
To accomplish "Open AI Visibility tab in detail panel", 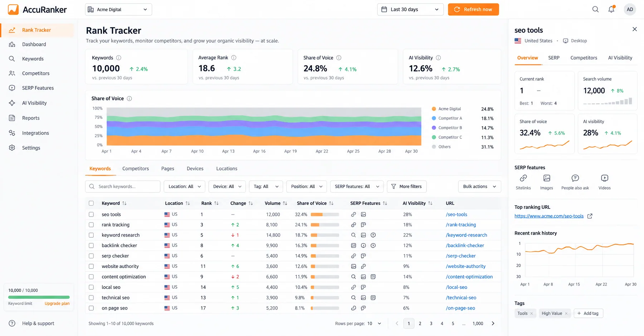I will (x=620, y=58).
